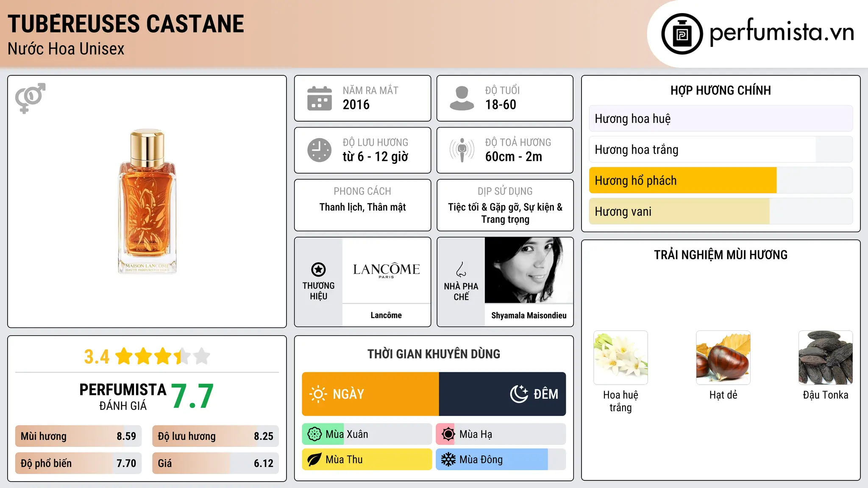Click the Nước Hoa Unisex subtitle

[66, 49]
